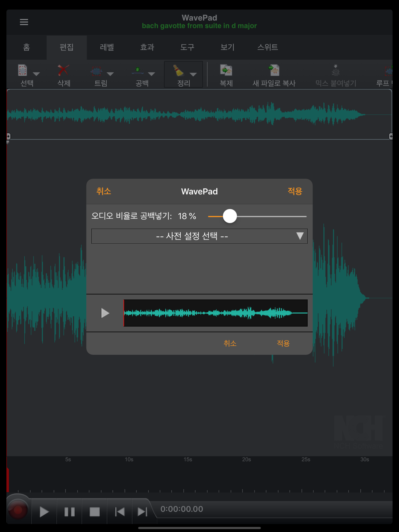
Task: Tap 적용 at dialog top right
Action: tap(295, 191)
